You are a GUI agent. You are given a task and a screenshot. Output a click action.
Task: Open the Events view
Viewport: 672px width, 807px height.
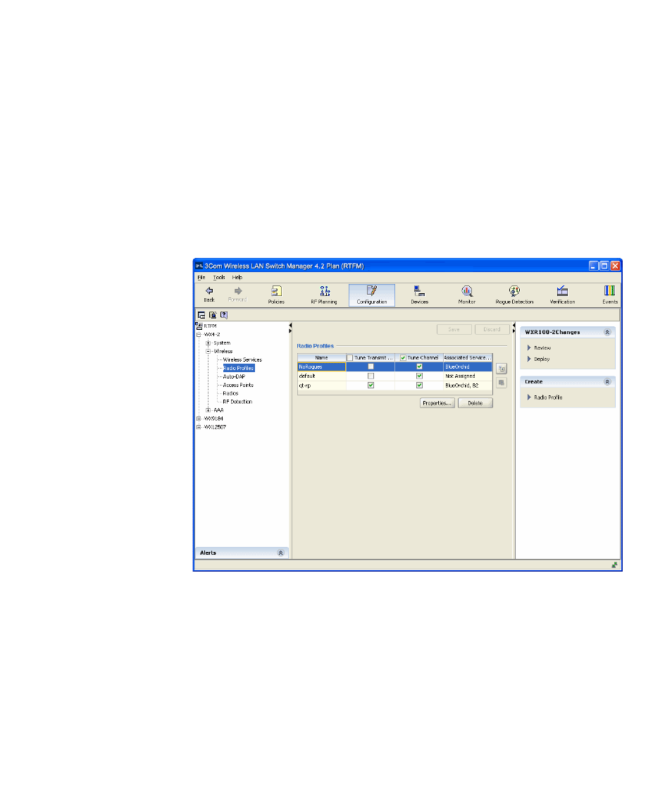point(610,295)
